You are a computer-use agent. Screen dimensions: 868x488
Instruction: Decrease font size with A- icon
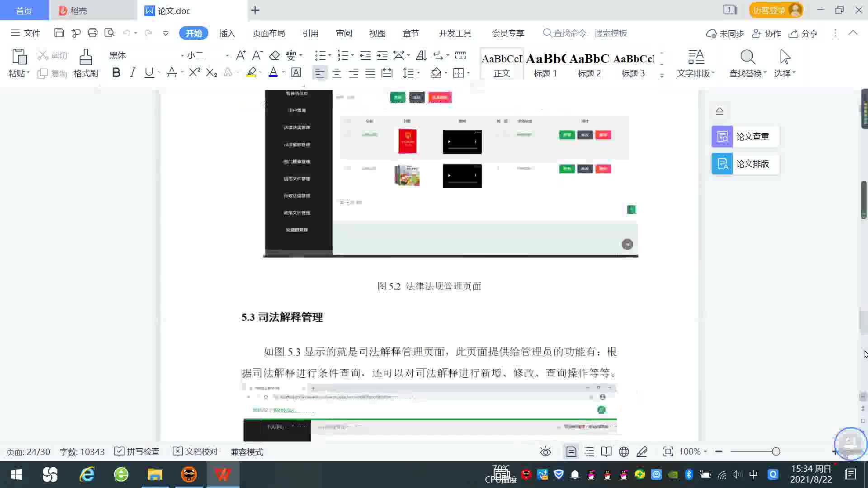click(257, 55)
